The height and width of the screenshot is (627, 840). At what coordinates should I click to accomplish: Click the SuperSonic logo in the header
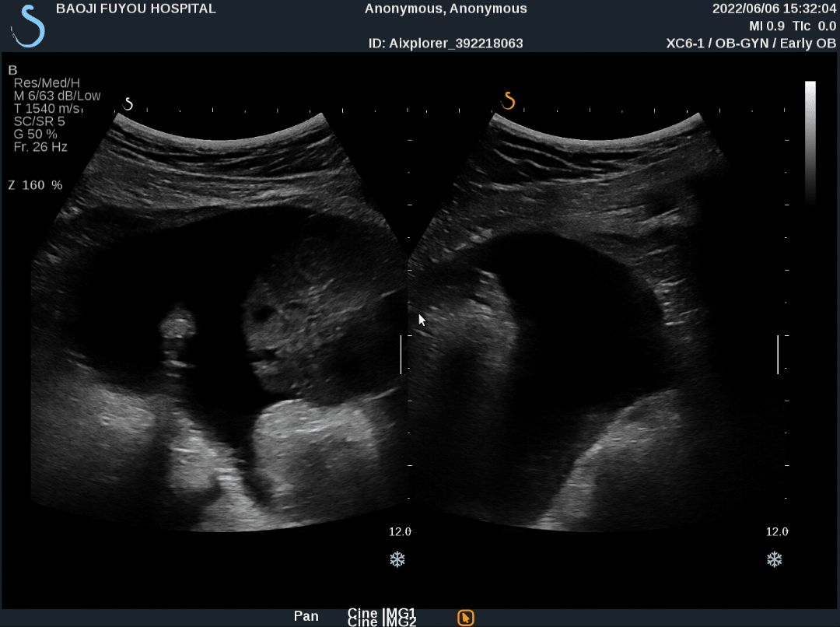click(x=28, y=25)
